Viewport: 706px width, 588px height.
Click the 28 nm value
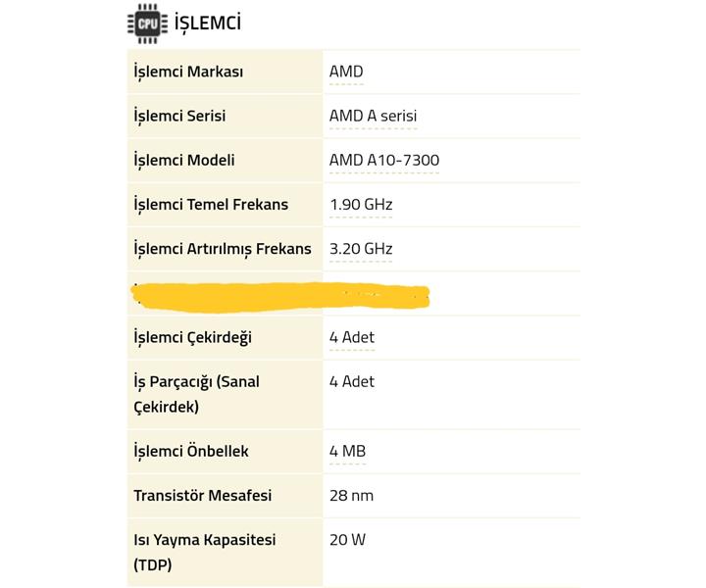[351, 495]
